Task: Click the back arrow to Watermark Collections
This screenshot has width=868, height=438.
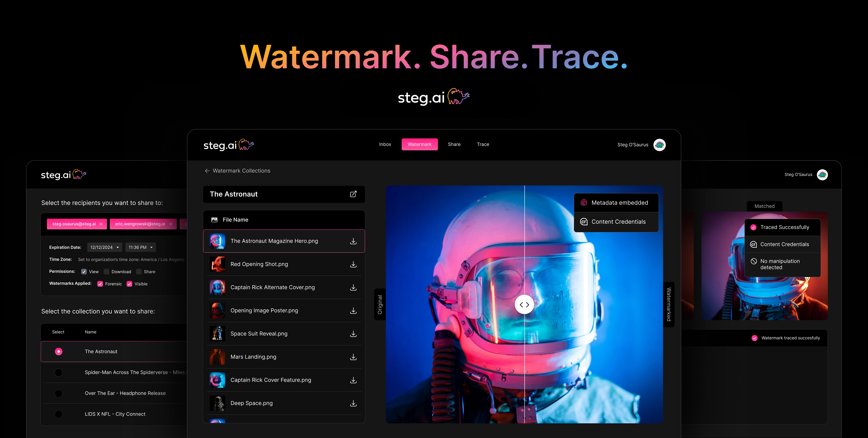Action: coord(207,171)
